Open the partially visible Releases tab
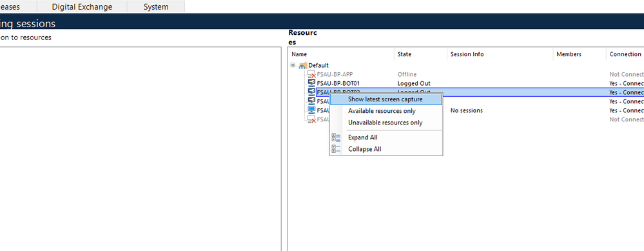Viewport: 644px width, 251px height. pyautogui.click(x=18, y=6)
